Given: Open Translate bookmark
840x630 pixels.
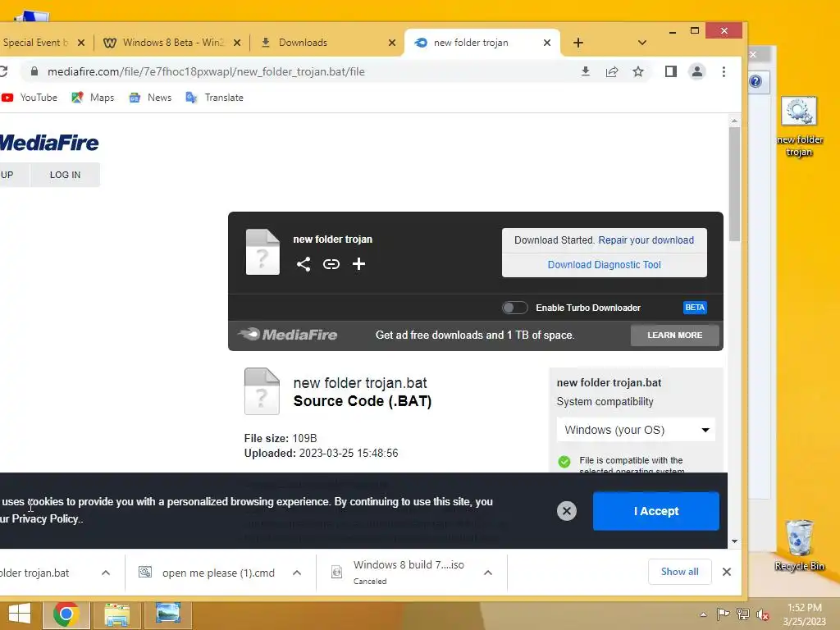Looking at the screenshot, I should point(214,98).
